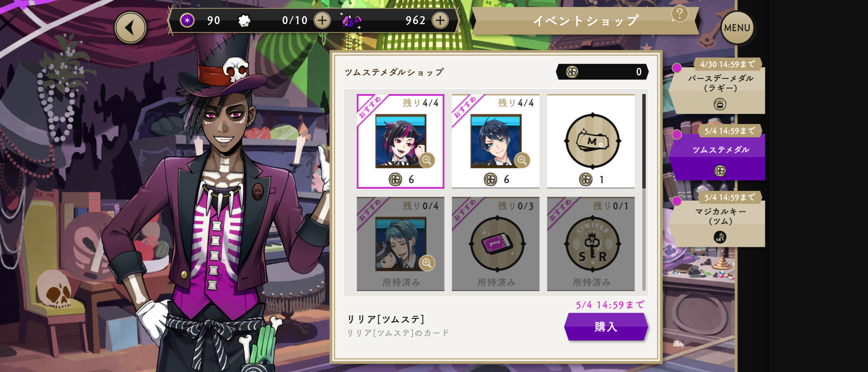
Task: Select the sold-out SR Limited key item
Action: (x=591, y=244)
